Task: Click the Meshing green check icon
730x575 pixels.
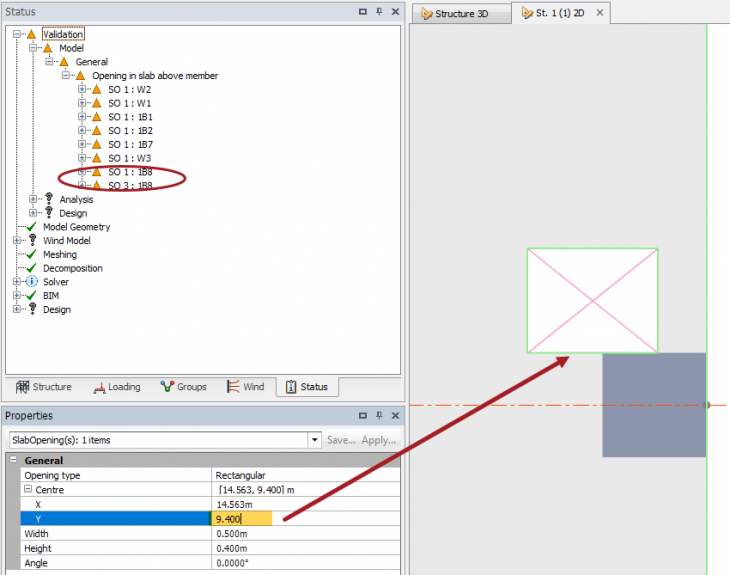Action: [x=31, y=254]
